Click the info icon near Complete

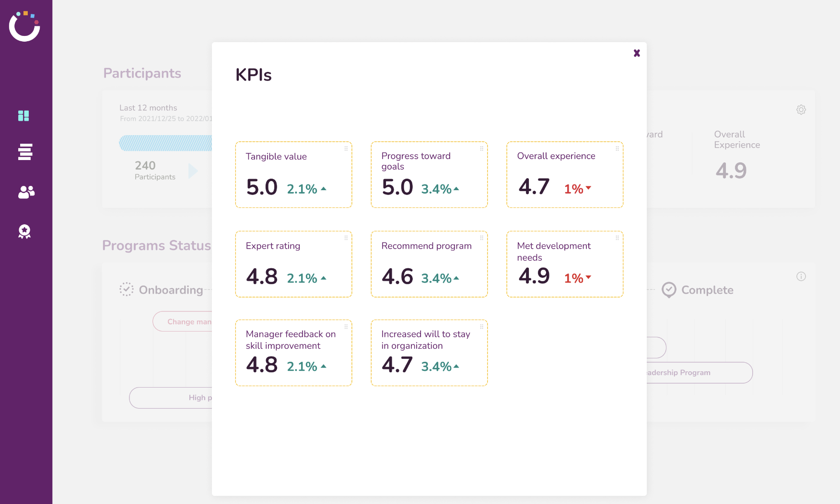coord(801,276)
